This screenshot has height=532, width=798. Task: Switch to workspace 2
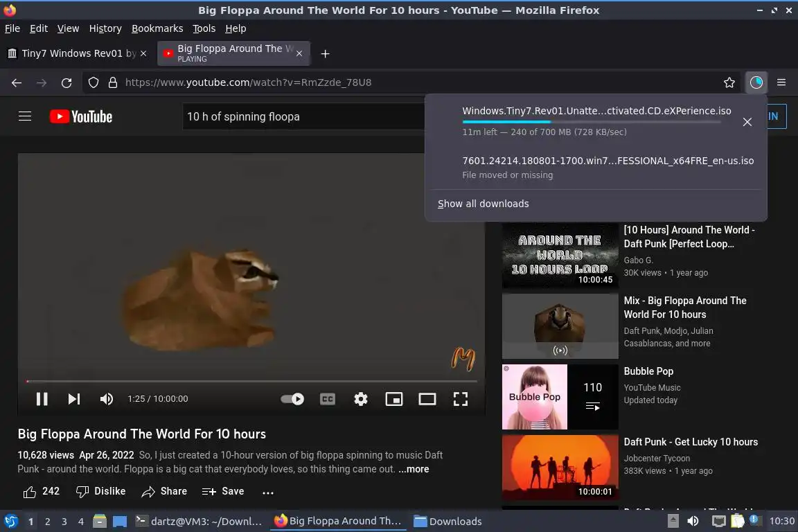[x=47, y=522]
